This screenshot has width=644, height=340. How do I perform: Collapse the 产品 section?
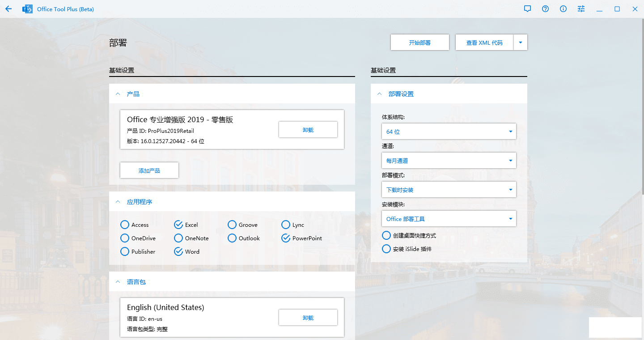[x=118, y=94]
